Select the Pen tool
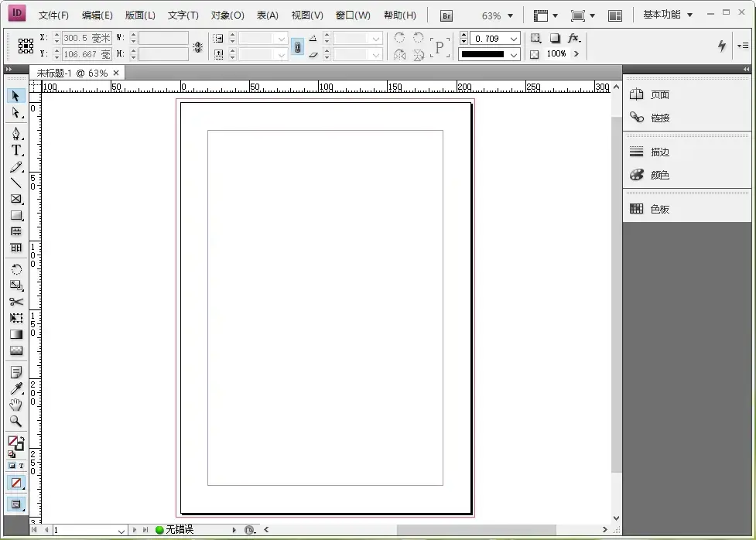This screenshot has width=756, height=540. 16,133
